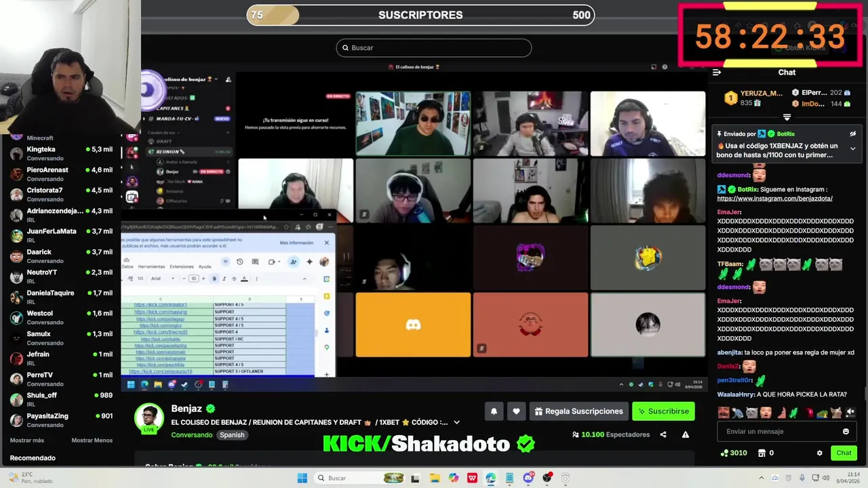Open File Explorer from the taskbar

(435, 478)
